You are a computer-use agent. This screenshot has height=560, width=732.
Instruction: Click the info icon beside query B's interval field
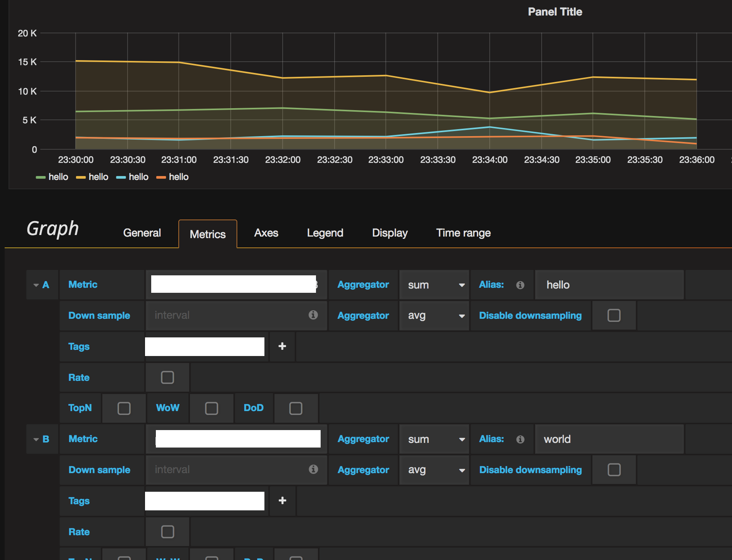(313, 469)
